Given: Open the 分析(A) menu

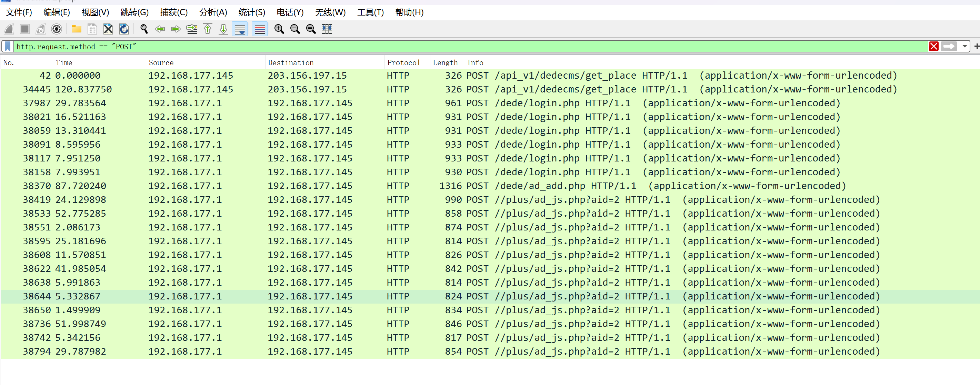Looking at the screenshot, I should [213, 12].
